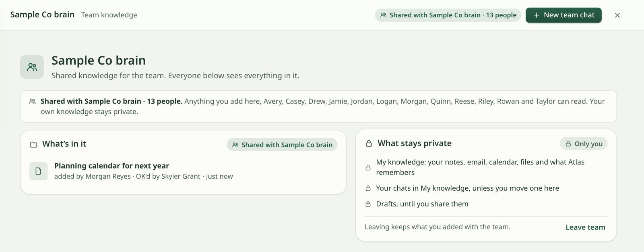Screen dimensions: 644x252
Task: Click the folder icon next to What's in it
Action: coord(34,144)
